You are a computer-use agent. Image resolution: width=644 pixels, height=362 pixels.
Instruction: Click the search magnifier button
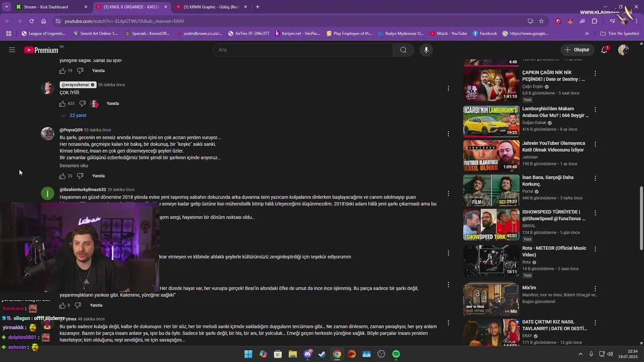click(x=404, y=50)
